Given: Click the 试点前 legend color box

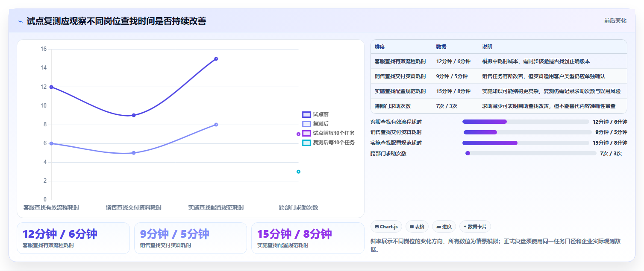Looking at the screenshot, I should pyautogui.click(x=306, y=114).
